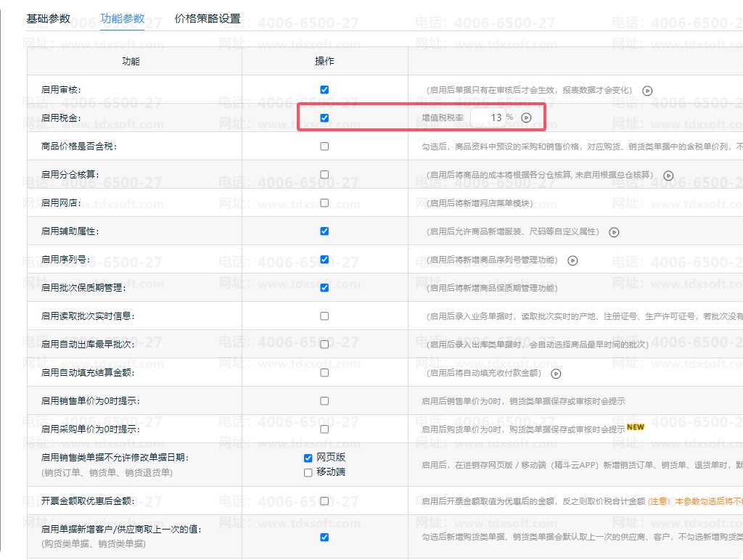Enable 开票金额取优惠后金额 checkbox
The width and height of the screenshot is (743, 560).
coord(324,501)
